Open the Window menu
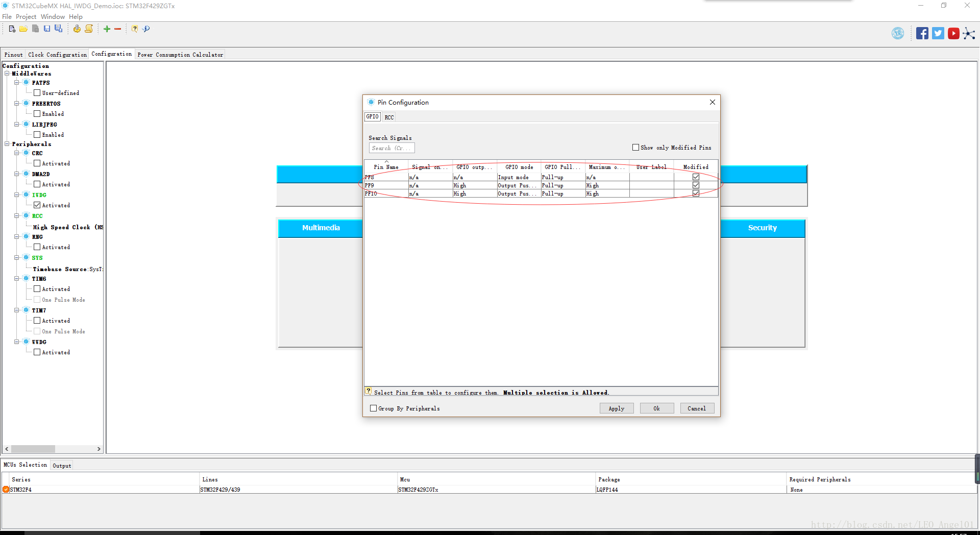The image size is (980, 535). [x=53, y=16]
